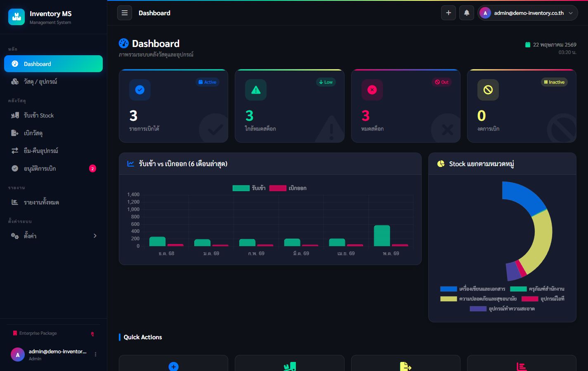Click the ตั้งค่า gears icon

pos(15,236)
